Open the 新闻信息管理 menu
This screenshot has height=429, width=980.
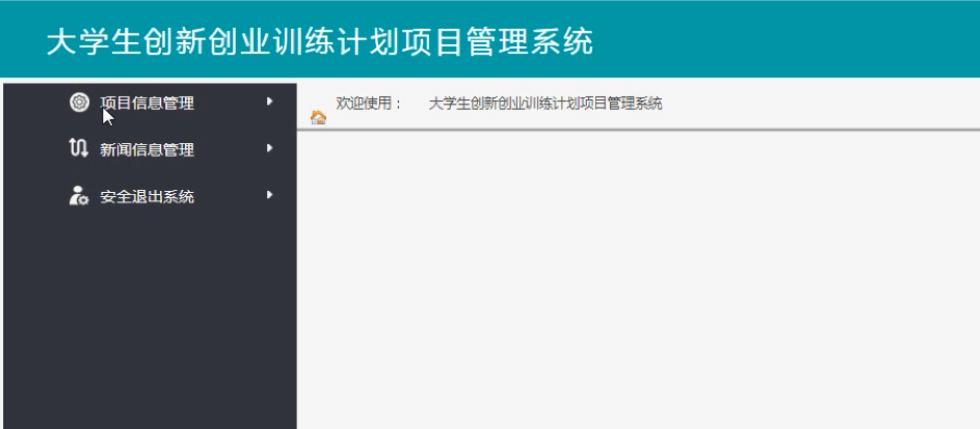(147, 150)
